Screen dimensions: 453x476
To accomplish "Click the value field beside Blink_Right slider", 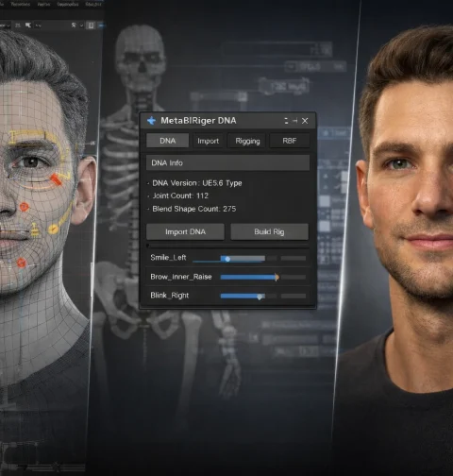I will pos(294,296).
